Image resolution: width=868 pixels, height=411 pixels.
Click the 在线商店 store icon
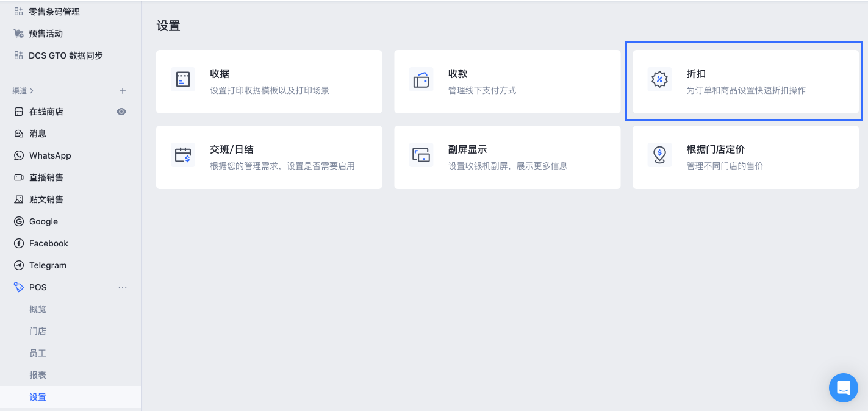(18, 112)
